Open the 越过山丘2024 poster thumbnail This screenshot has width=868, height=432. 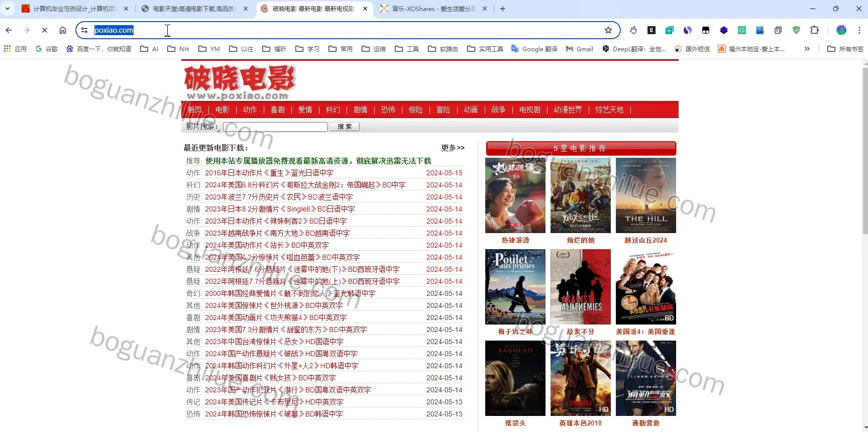click(x=646, y=195)
